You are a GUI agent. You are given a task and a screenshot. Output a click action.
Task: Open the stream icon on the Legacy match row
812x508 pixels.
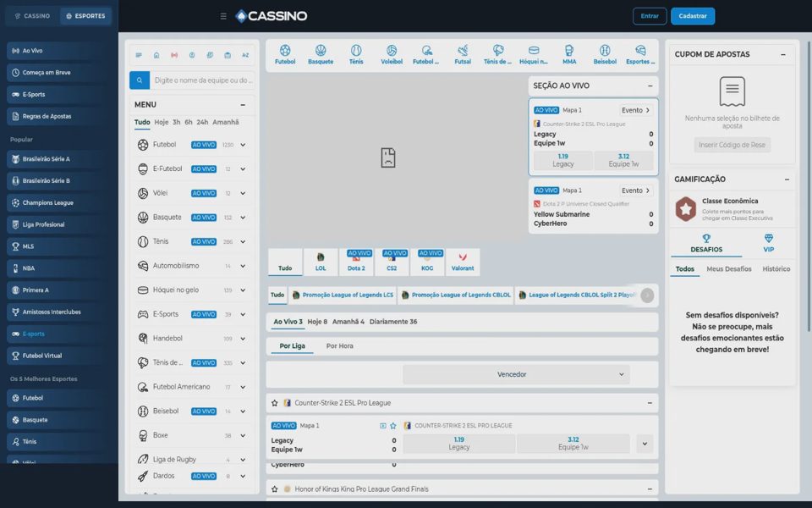coord(382,426)
